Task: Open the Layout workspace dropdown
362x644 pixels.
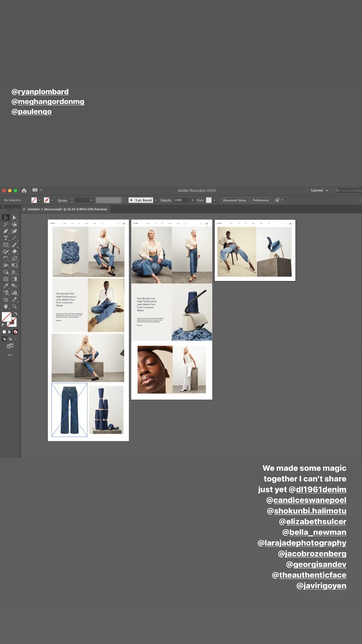Action: point(319,190)
